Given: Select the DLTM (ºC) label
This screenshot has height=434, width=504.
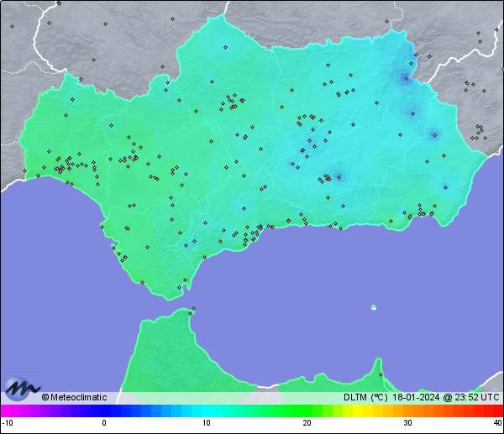Looking at the screenshot, I should click(365, 397).
